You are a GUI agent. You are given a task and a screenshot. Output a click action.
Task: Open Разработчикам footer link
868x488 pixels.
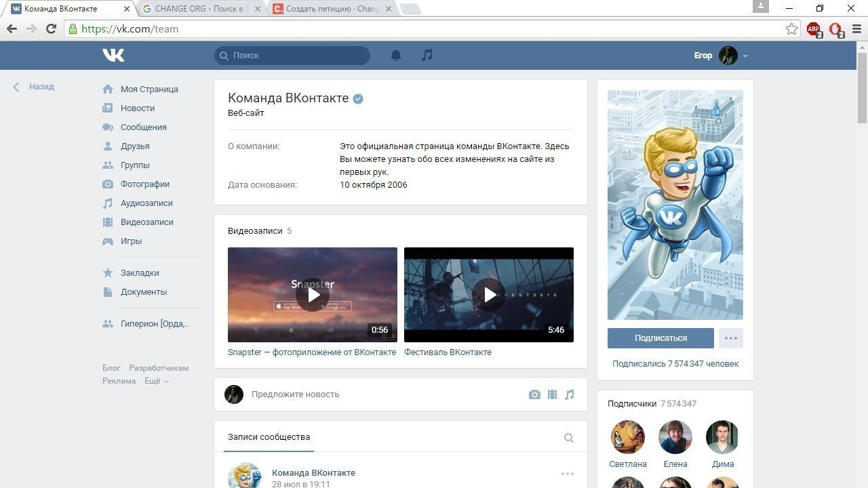[x=159, y=368]
